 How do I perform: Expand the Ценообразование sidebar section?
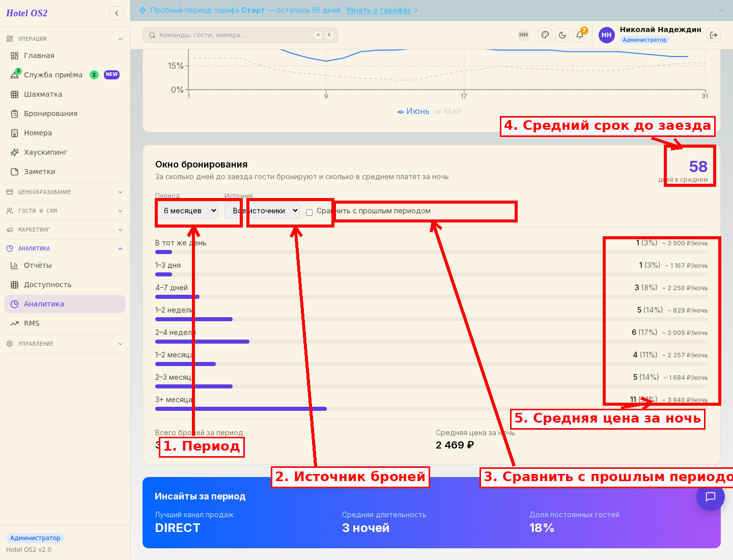click(x=65, y=192)
